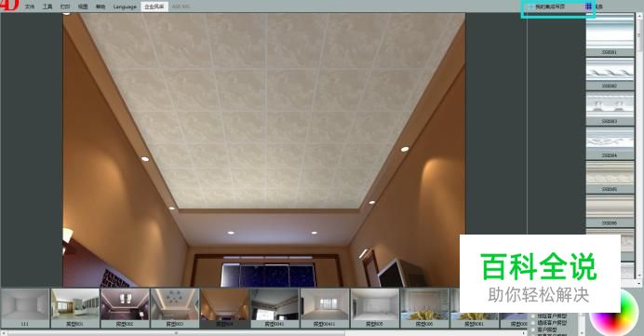The height and width of the screenshot is (336, 644).
Task: Open the 帮助 menu
Action: click(x=101, y=7)
